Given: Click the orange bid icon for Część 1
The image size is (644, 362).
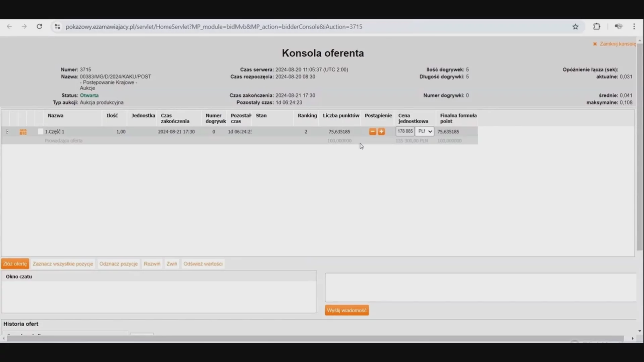Looking at the screenshot, I should tap(23, 132).
